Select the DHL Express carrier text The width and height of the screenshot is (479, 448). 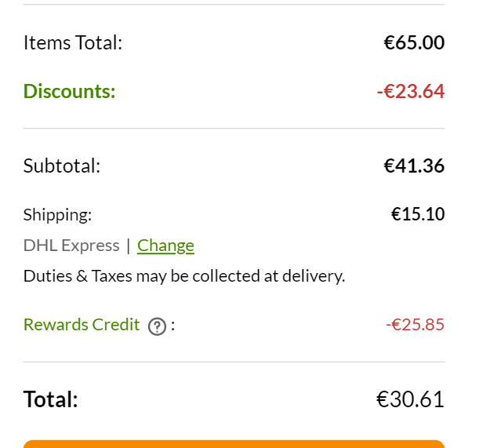(71, 246)
